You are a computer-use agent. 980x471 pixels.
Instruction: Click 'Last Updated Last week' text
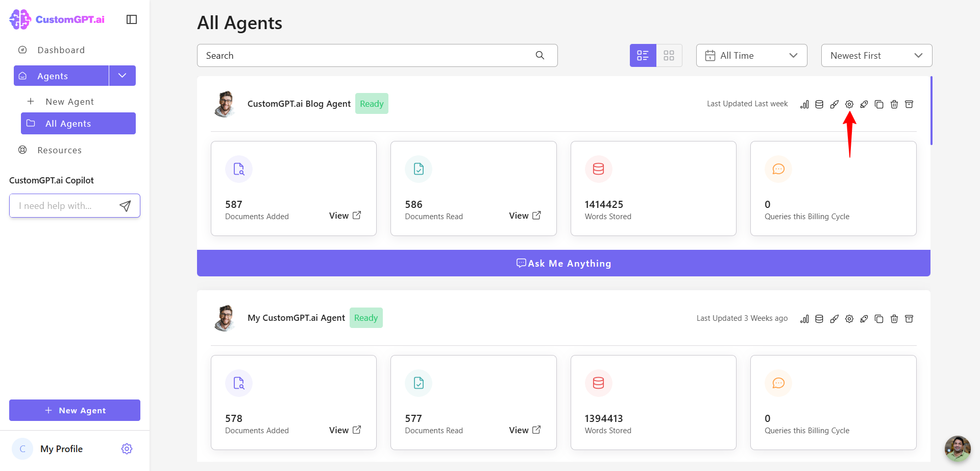point(747,104)
